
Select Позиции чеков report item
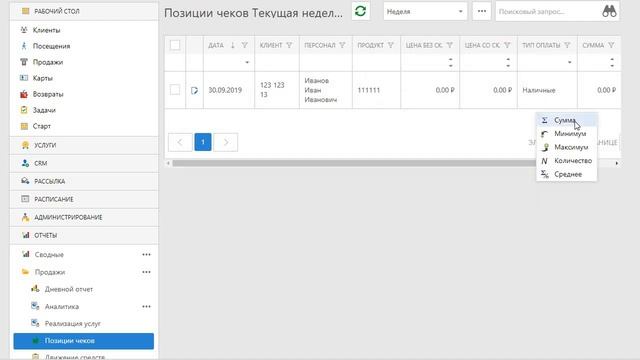84,341
